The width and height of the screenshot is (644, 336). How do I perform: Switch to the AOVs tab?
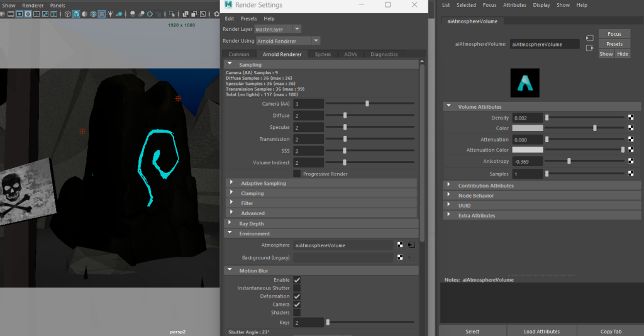tap(350, 54)
